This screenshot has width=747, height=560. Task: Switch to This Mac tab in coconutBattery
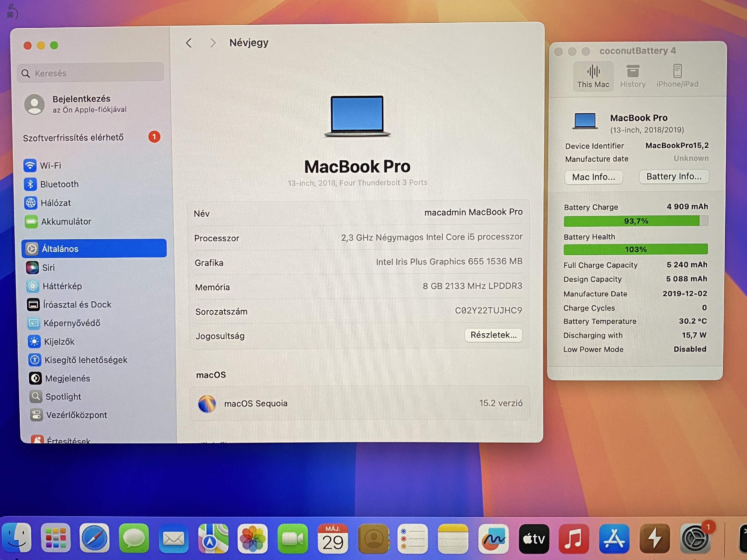(593, 76)
